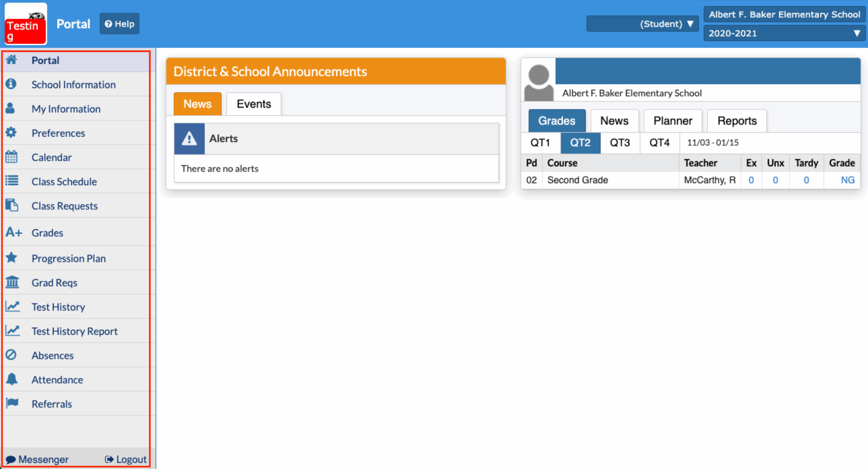Click the calendar icon in sidebar
The image size is (868, 469).
[12, 157]
